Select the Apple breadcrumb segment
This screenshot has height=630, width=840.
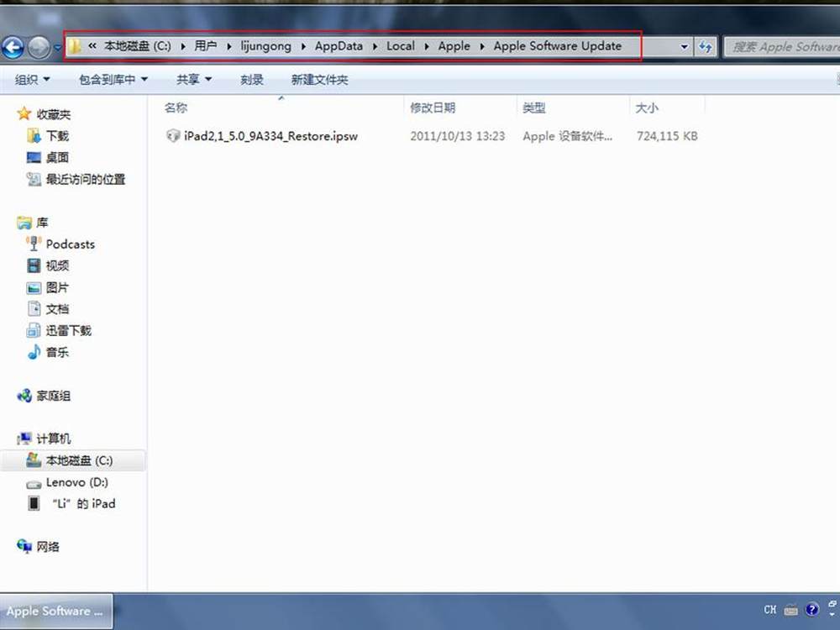click(454, 46)
